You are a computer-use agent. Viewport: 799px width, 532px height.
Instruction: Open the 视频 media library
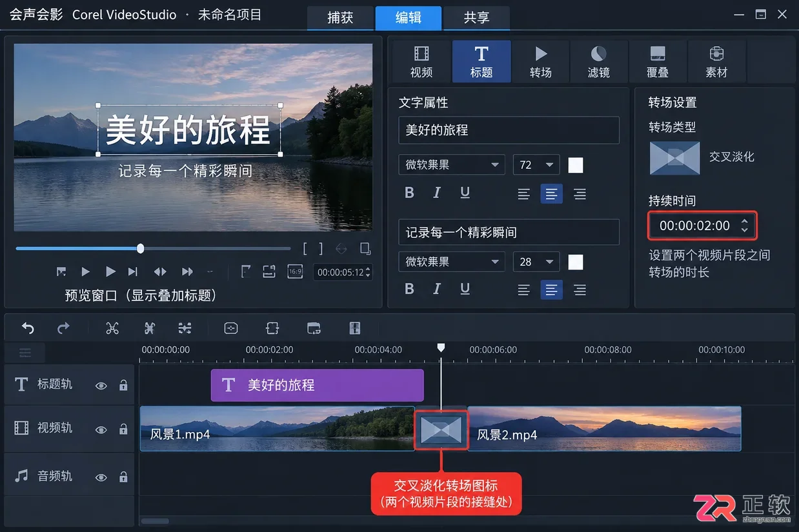(x=421, y=62)
